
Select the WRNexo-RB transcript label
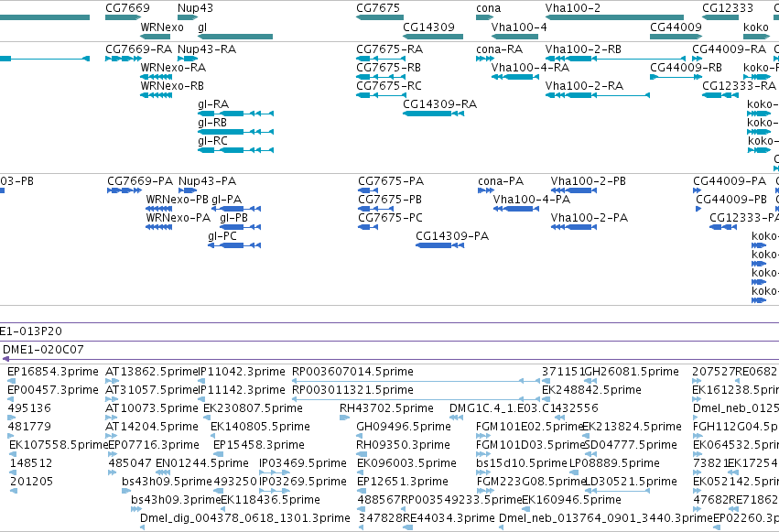click(x=172, y=85)
